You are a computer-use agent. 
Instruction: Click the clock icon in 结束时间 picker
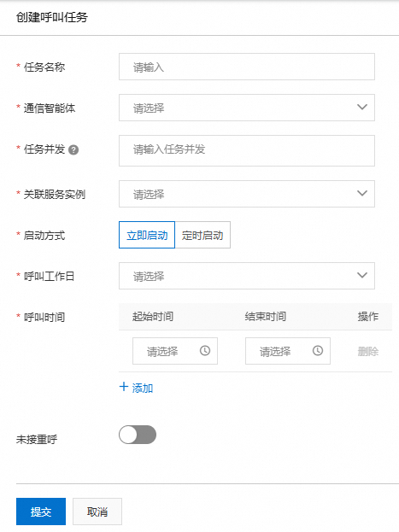318,351
